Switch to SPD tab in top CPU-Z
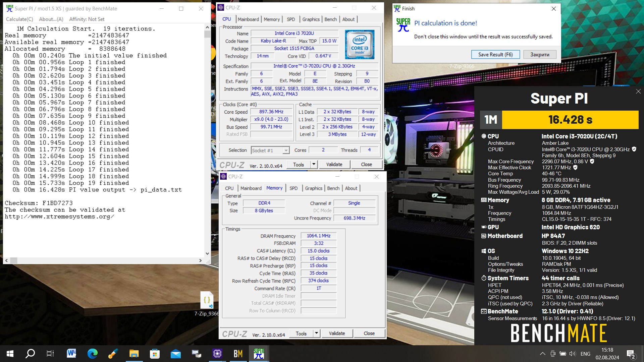The width and height of the screenshot is (644, 362). point(291,19)
